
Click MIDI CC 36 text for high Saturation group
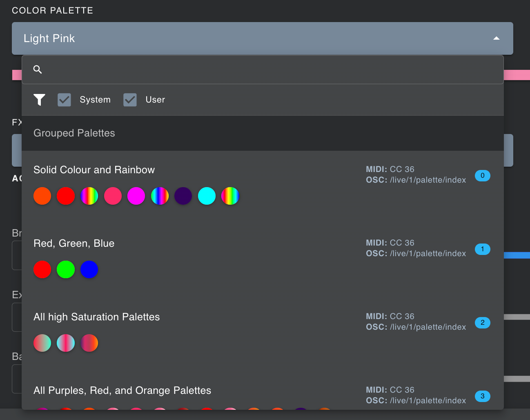(390, 316)
